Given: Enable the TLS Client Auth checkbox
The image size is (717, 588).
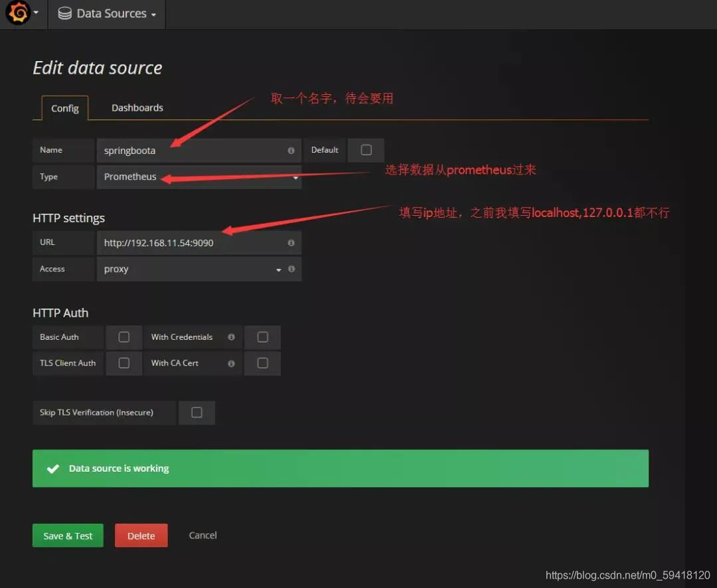Looking at the screenshot, I should (x=124, y=363).
